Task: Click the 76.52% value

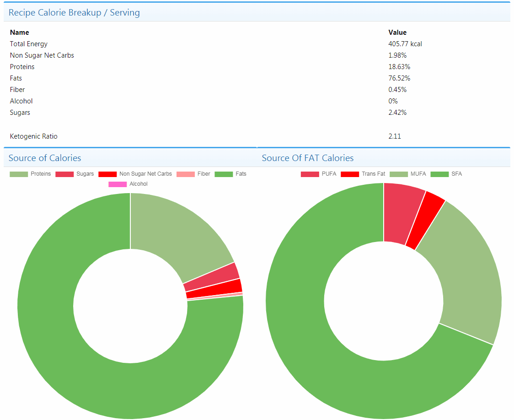Action: [399, 78]
